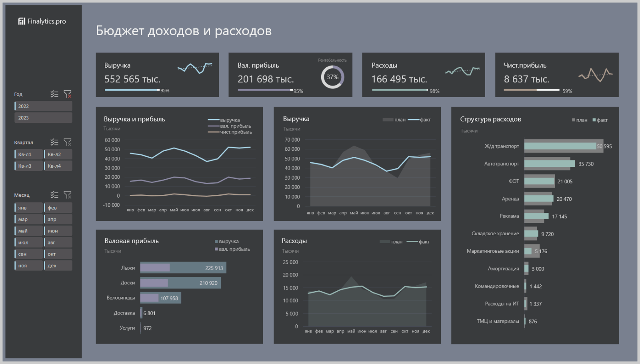640x364 pixels.
Task: Toggle multi-select on the Год slicer
Action: tap(54, 94)
